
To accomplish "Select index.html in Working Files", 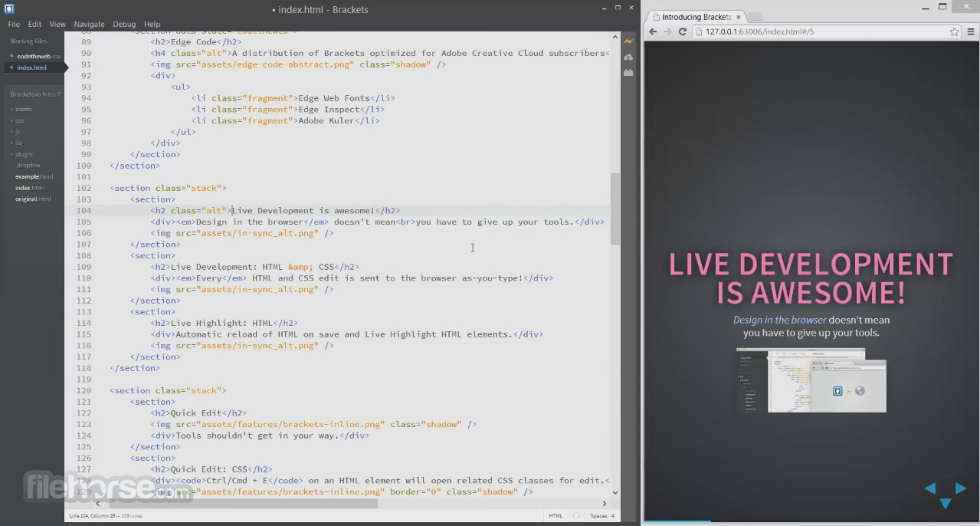I will [x=32, y=67].
